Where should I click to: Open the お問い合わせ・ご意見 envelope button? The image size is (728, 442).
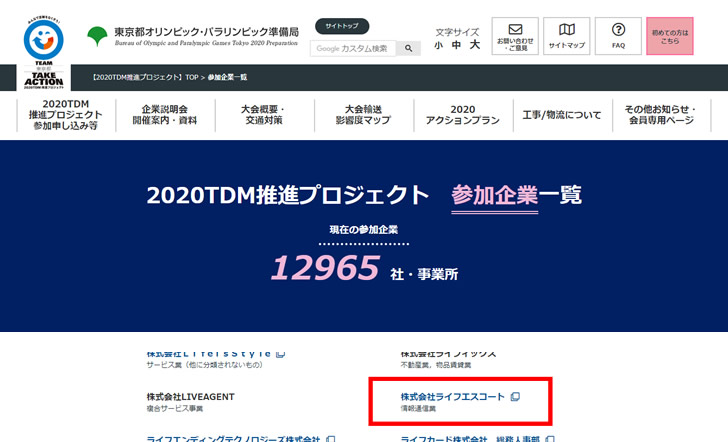coord(515,36)
